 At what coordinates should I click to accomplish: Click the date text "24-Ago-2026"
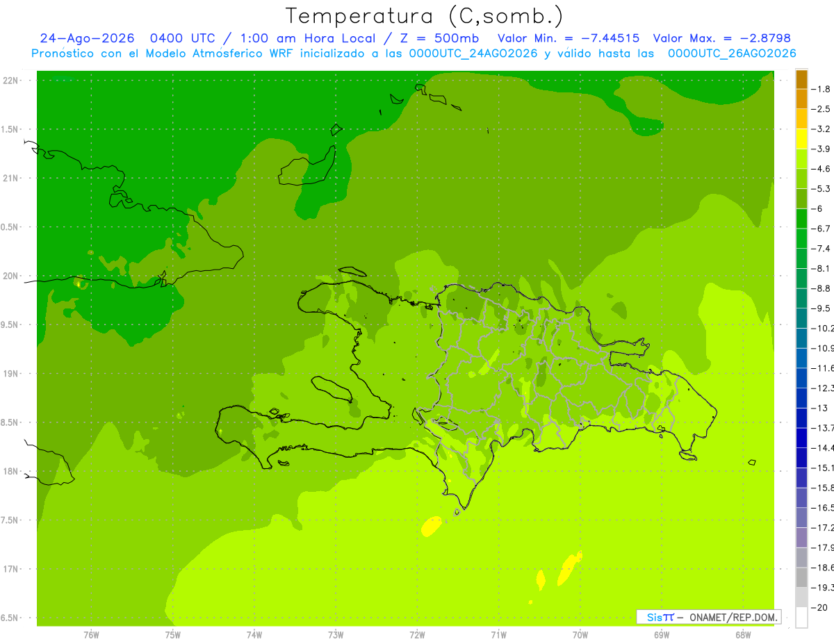coord(88,39)
